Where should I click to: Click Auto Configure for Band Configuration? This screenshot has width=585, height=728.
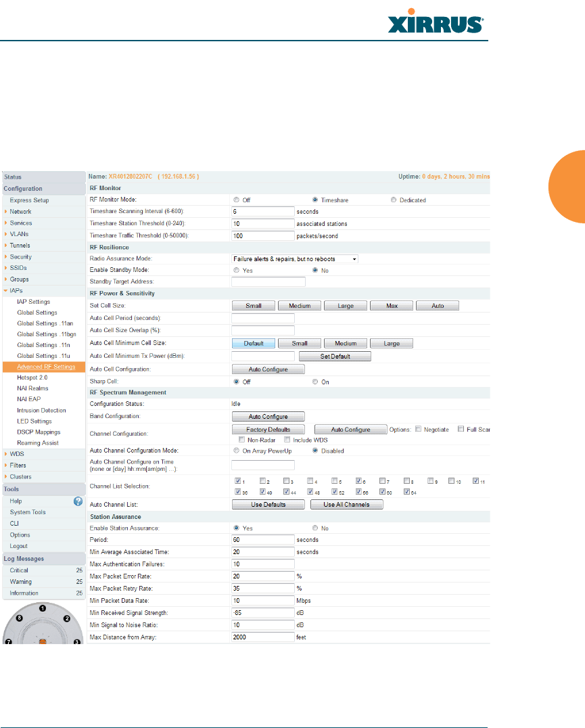pos(268,417)
